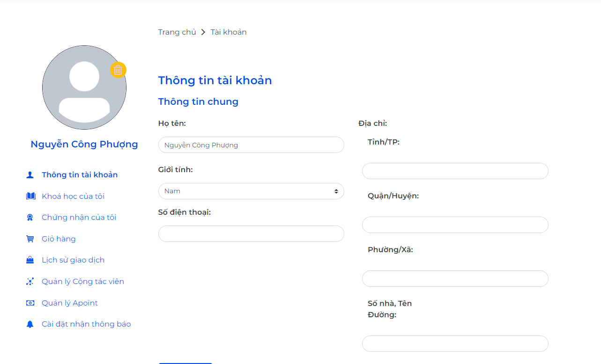601x364 pixels.
Task: Click the Số nhà, Tên Đường input field
Action: tap(455, 344)
